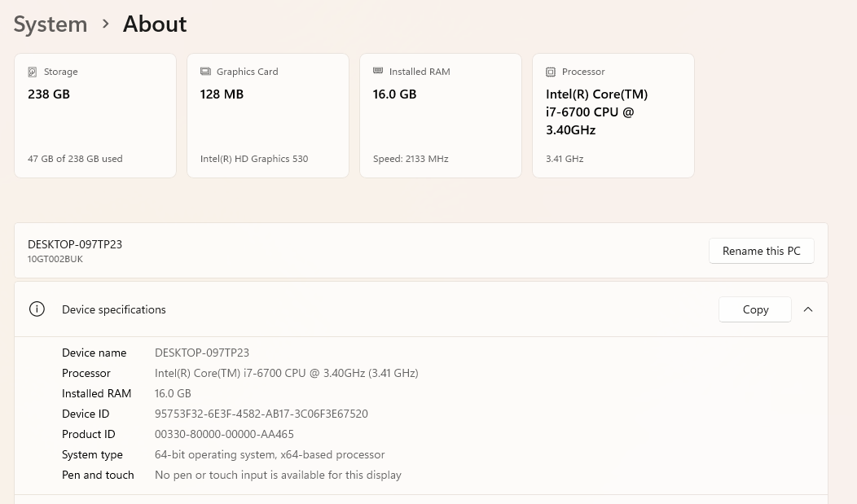Screen dimensions: 857x504
Task: Select the 47 GB of 238 GB used text
Action: click(x=75, y=159)
